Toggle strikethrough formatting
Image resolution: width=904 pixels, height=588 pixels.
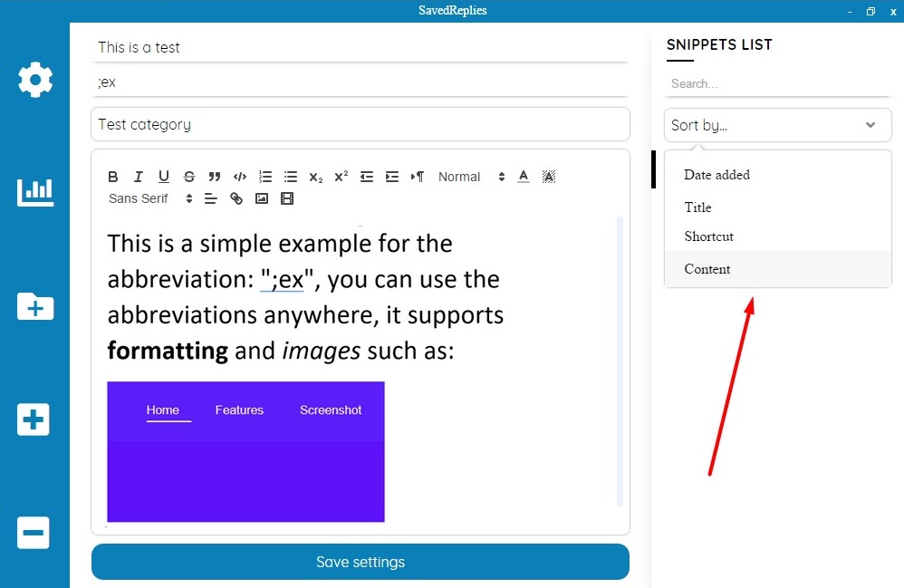click(x=189, y=177)
